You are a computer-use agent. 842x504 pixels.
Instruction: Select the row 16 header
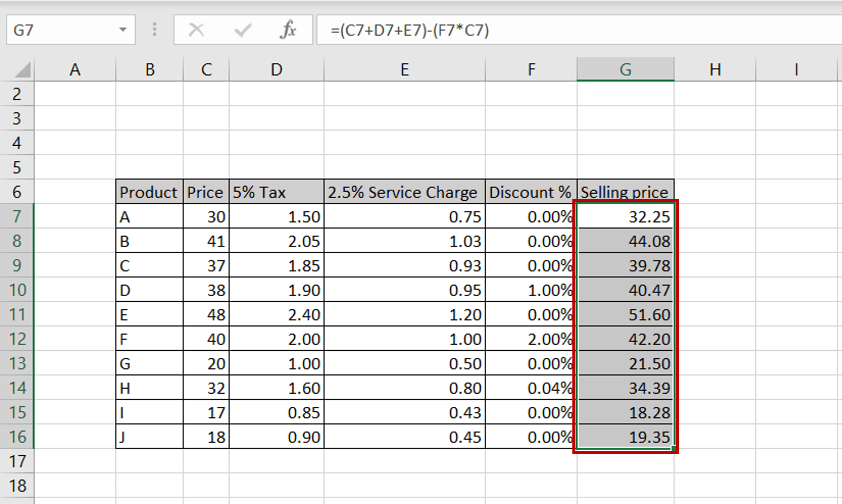(17, 437)
